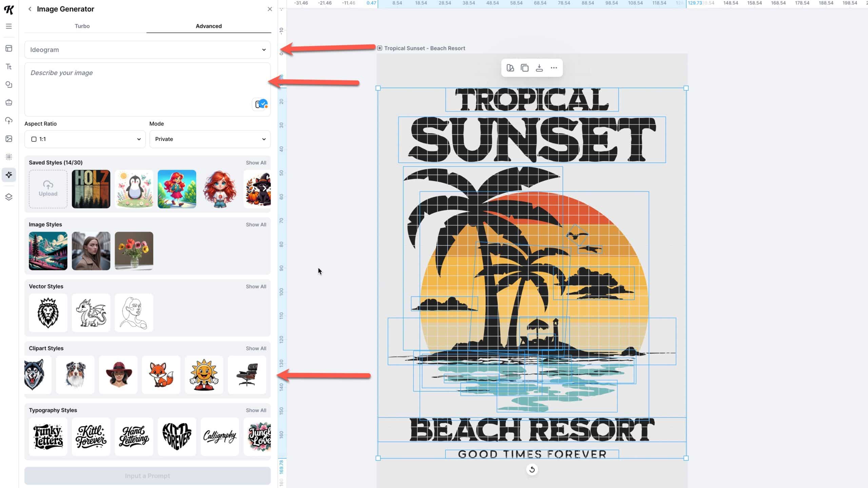Select the BEACH RESORT text on canvas

tap(532, 430)
